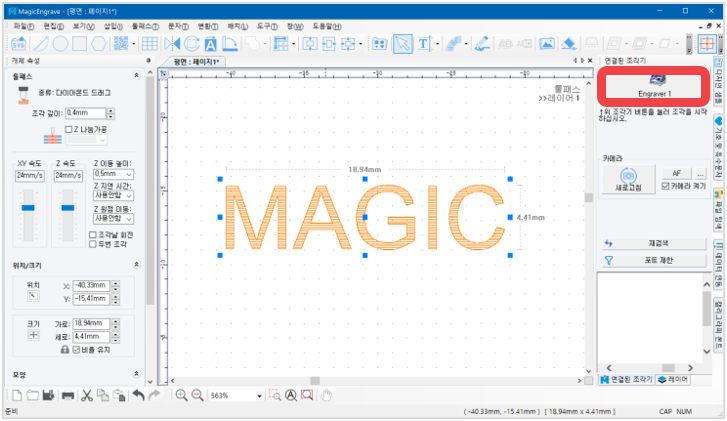Click the Mirror flip icon
The width and height of the screenshot is (727, 421).
172,44
